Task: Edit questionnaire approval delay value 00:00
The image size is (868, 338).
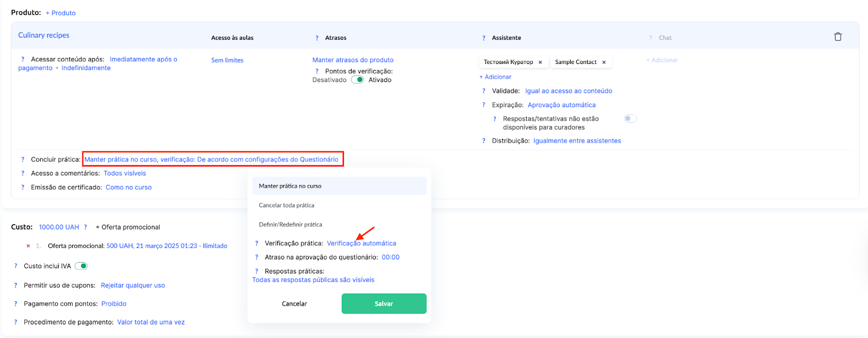Action: click(390, 258)
